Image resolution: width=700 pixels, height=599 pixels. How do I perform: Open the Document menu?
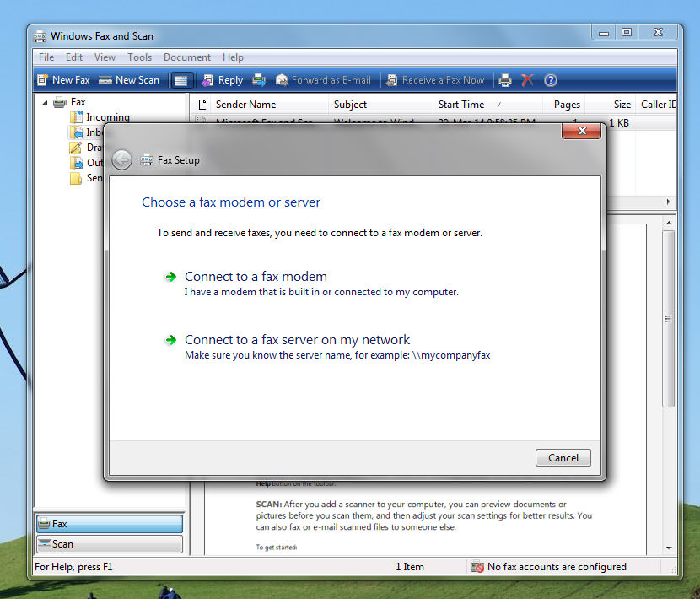(x=187, y=57)
